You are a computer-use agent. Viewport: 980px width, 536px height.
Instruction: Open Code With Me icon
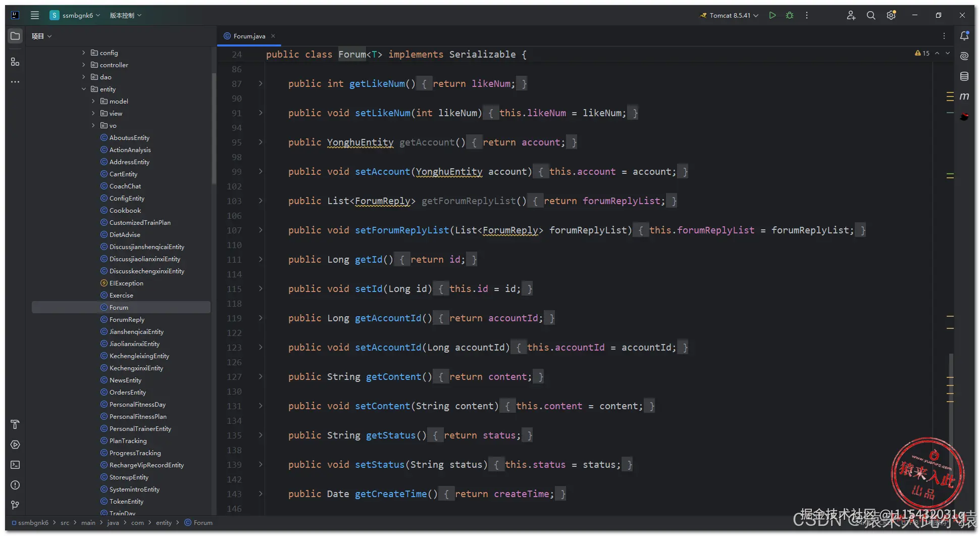(851, 15)
